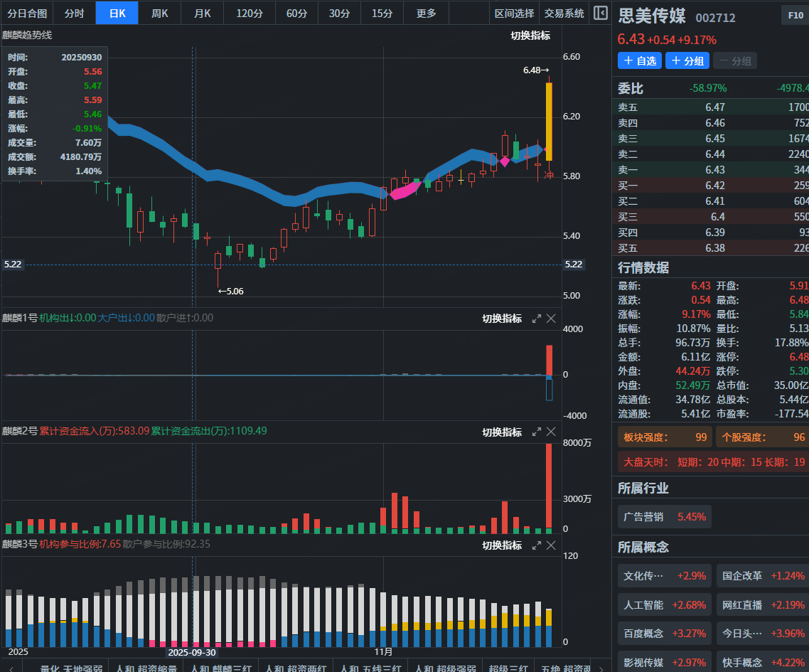Collapse the right sidebar panel icon
The image size is (809, 672).
click(600, 13)
